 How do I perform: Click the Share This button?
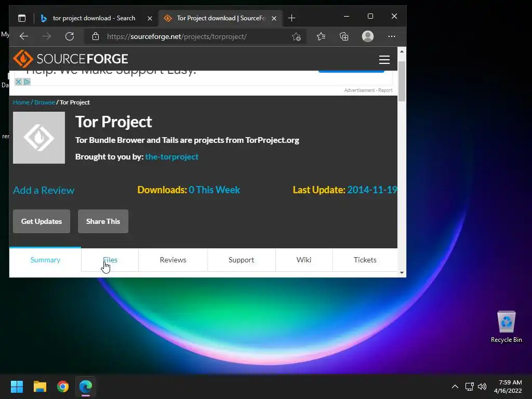point(103,221)
